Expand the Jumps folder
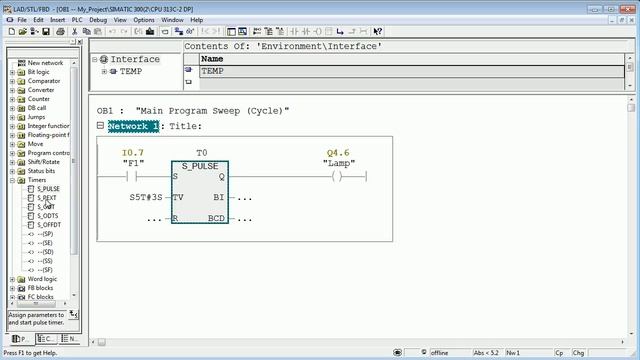 tap(12, 117)
